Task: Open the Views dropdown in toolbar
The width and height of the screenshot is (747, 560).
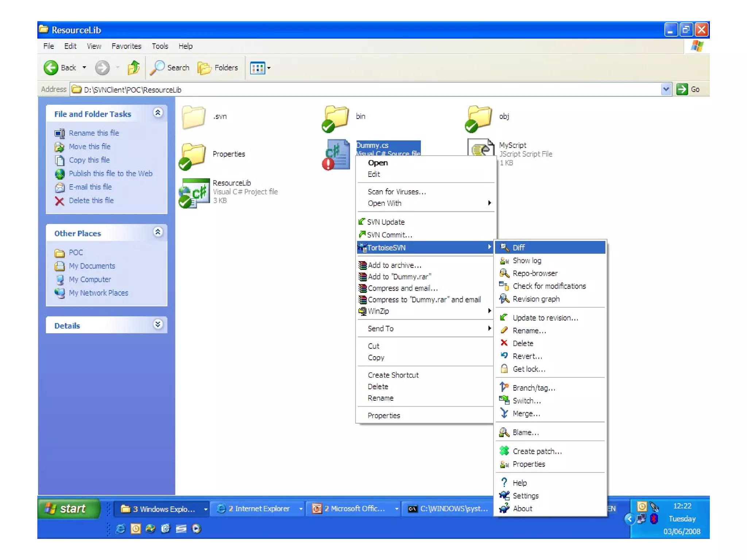Action: coord(260,68)
